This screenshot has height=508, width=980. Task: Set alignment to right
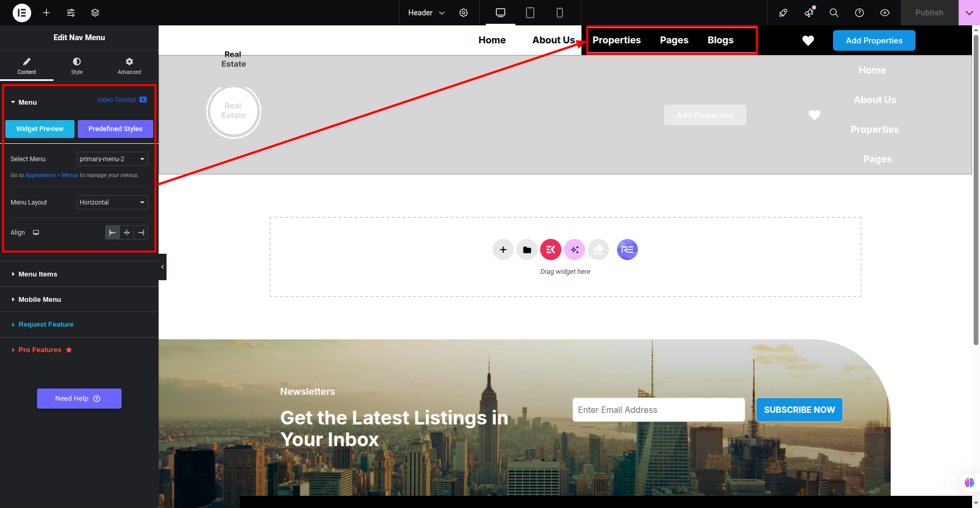[x=141, y=233]
